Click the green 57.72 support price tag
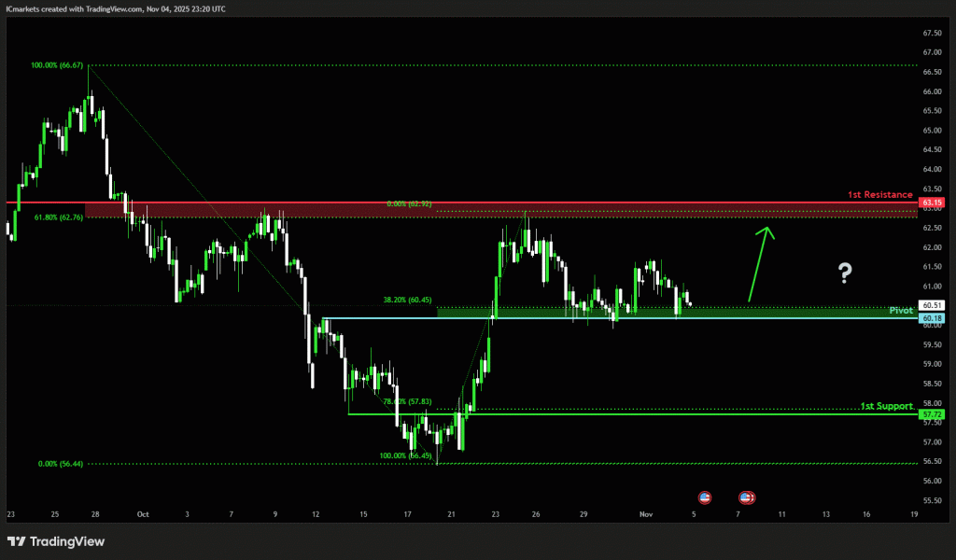The height and width of the screenshot is (560, 956). tap(932, 413)
